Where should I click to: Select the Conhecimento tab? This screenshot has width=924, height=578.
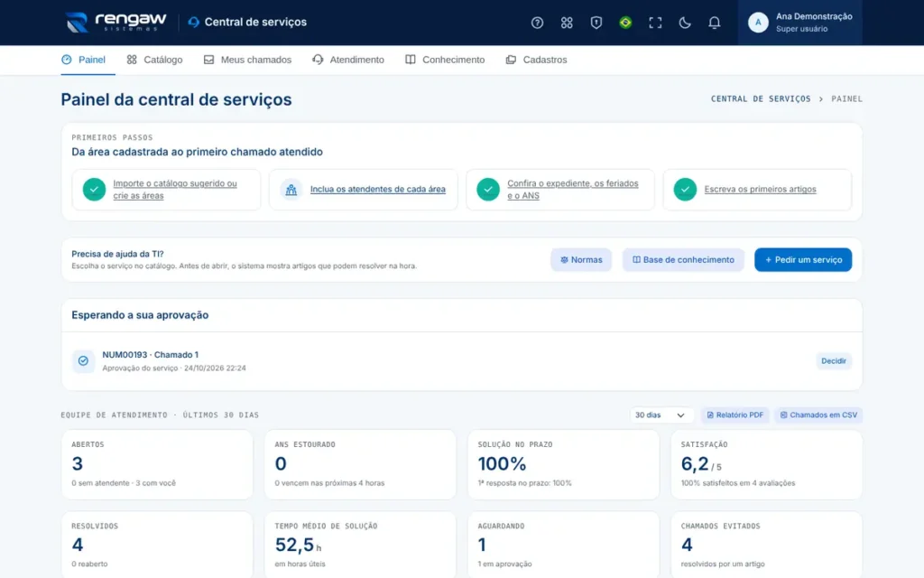(x=445, y=60)
